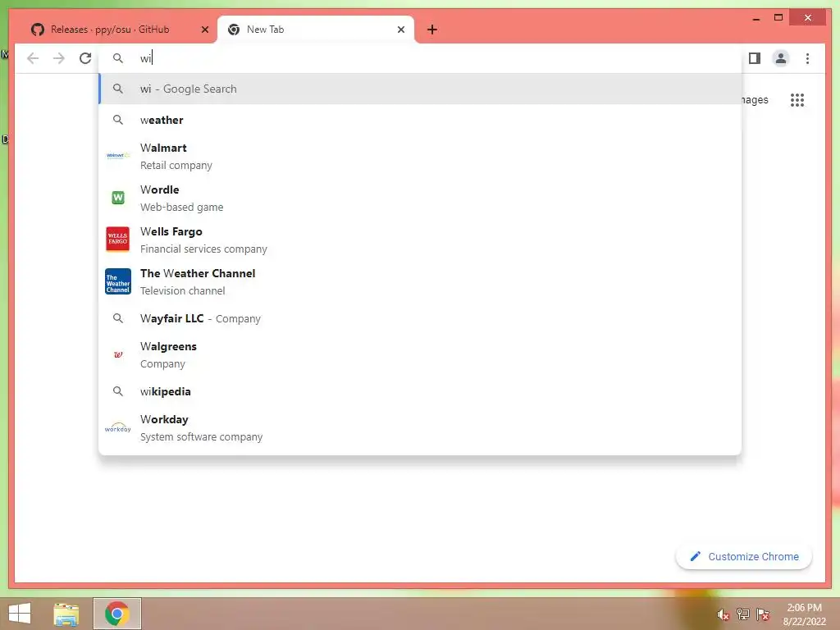Image resolution: width=840 pixels, height=630 pixels.
Task: Click the Walmart logo icon
Action: point(118,155)
